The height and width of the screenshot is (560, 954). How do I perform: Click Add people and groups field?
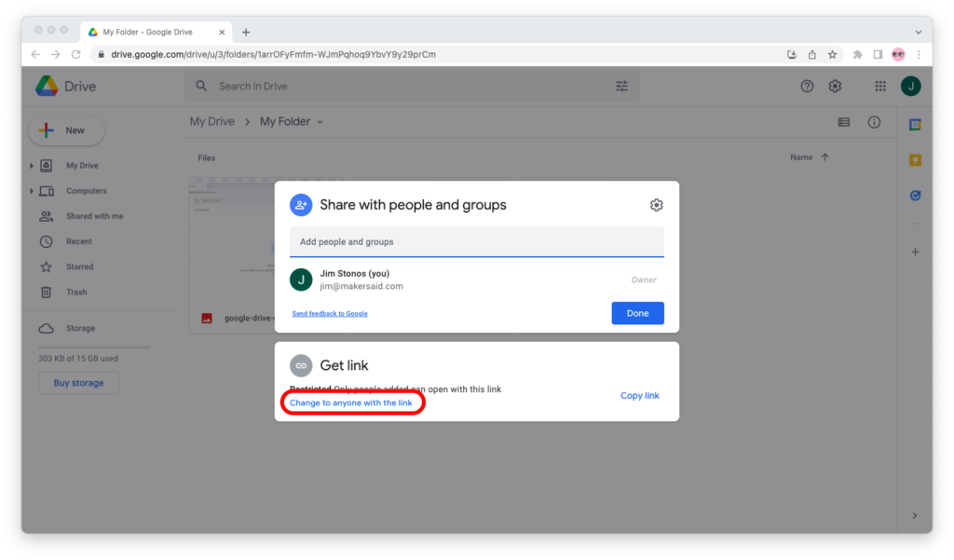pos(476,242)
